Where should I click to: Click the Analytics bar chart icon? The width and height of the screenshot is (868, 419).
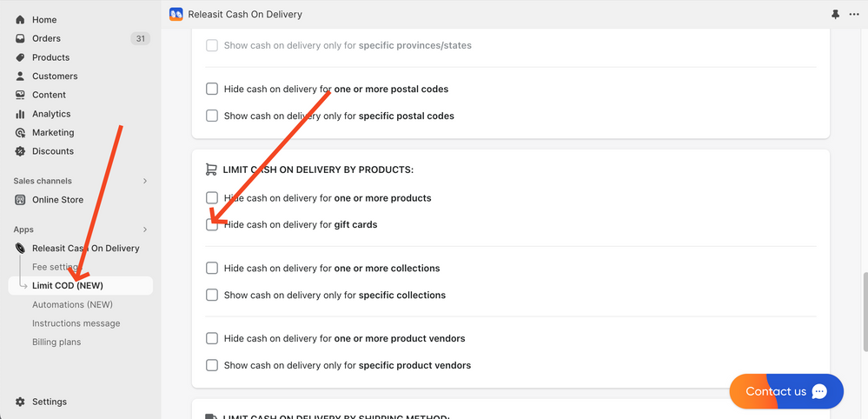point(20,114)
